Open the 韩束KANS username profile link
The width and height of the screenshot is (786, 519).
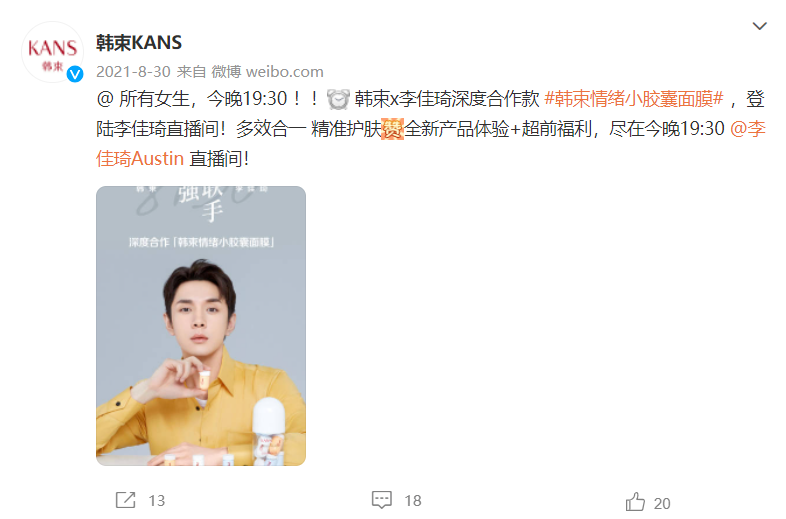click(x=139, y=43)
